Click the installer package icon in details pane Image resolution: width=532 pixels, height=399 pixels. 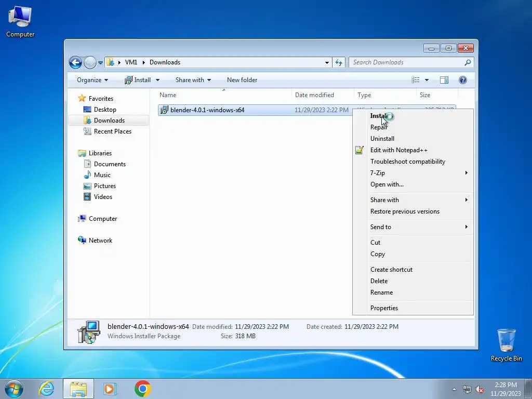88,332
